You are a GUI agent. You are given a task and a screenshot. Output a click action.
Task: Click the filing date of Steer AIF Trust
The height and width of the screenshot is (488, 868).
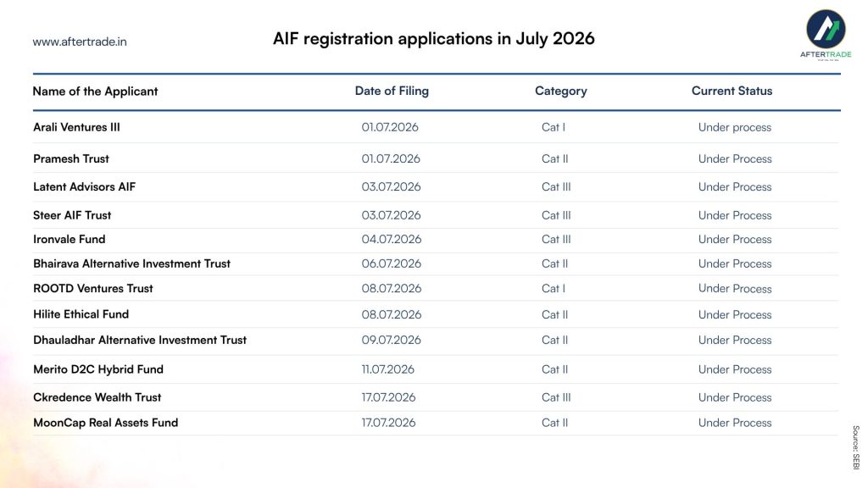point(392,215)
